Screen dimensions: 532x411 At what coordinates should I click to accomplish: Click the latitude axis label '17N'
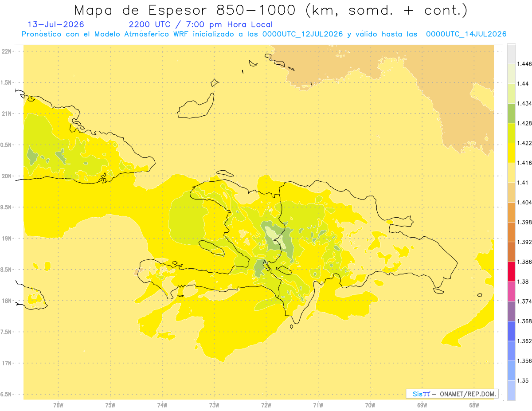tap(7, 363)
